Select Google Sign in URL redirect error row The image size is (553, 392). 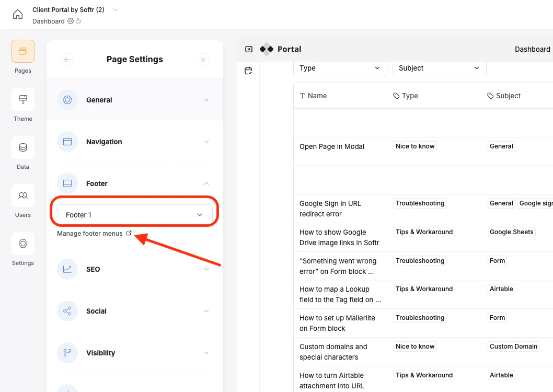(423, 209)
